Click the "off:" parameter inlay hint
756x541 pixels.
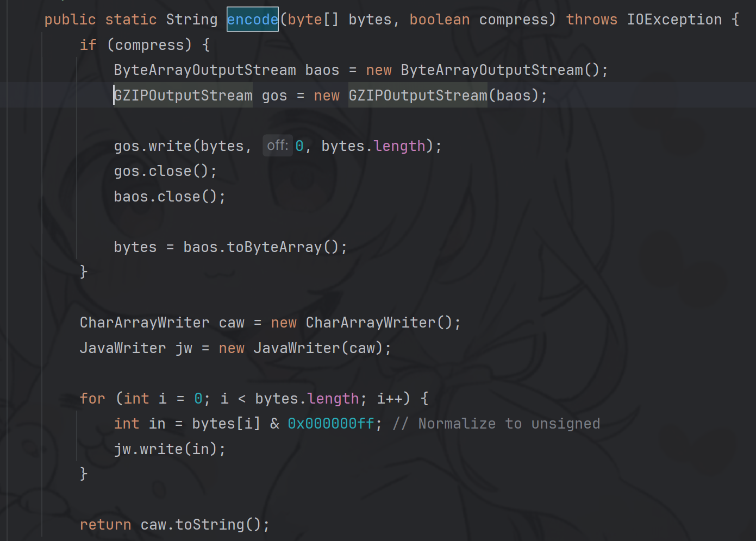(x=277, y=146)
